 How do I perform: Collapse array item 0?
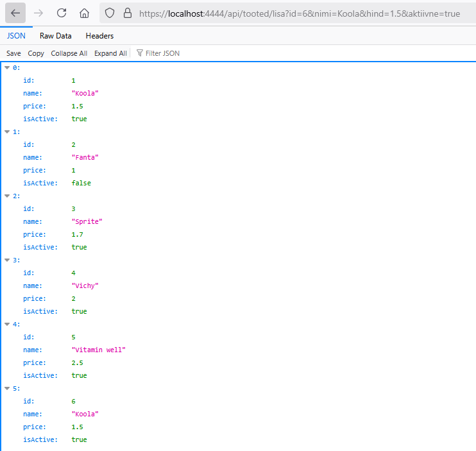click(8, 67)
